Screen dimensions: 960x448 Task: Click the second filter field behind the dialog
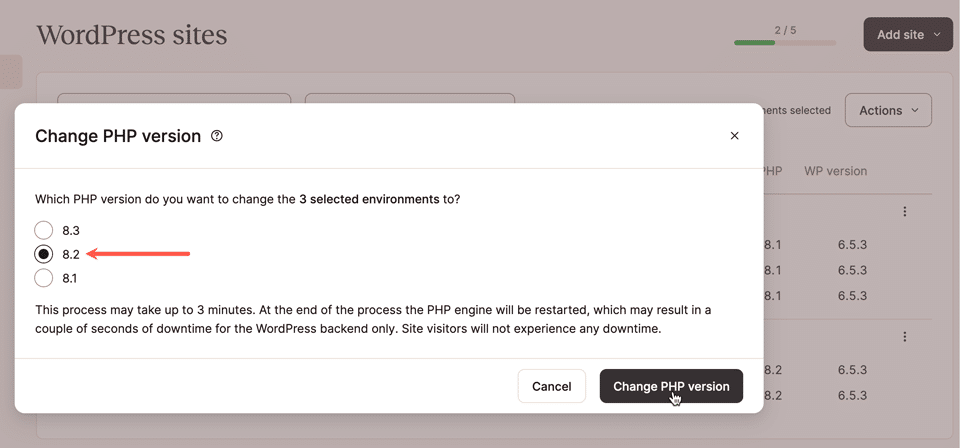click(409, 99)
